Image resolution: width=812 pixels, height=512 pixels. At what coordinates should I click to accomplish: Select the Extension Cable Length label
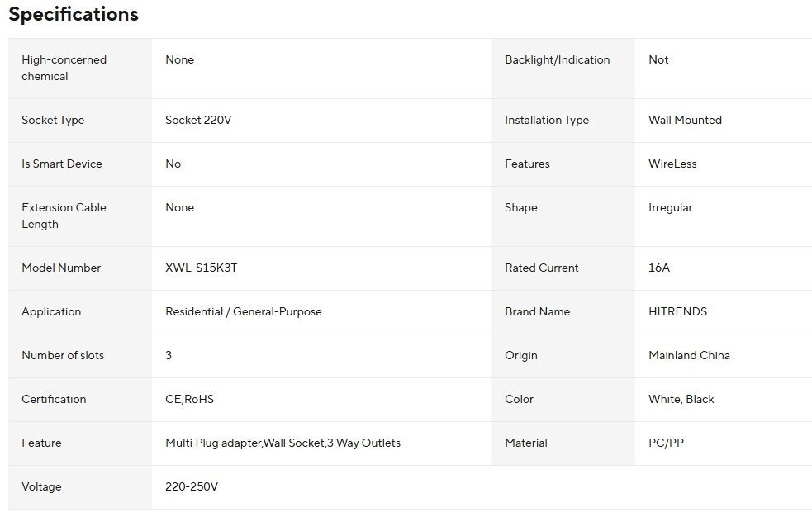tap(64, 216)
